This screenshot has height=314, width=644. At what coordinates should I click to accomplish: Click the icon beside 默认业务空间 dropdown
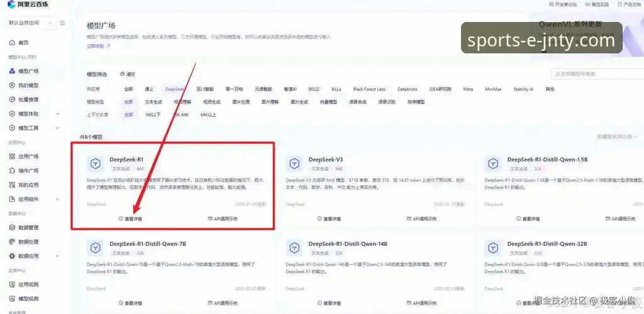pyautogui.click(x=62, y=23)
